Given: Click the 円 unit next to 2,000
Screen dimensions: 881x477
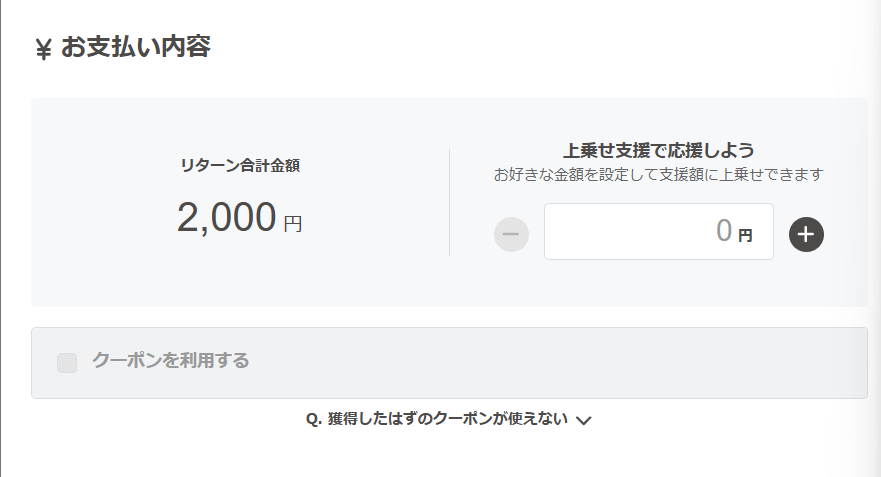Looking at the screenshot, I should pos(293,224).
